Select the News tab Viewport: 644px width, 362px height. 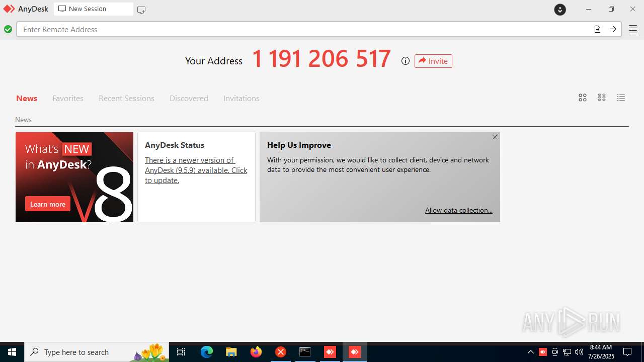(27, 98)
